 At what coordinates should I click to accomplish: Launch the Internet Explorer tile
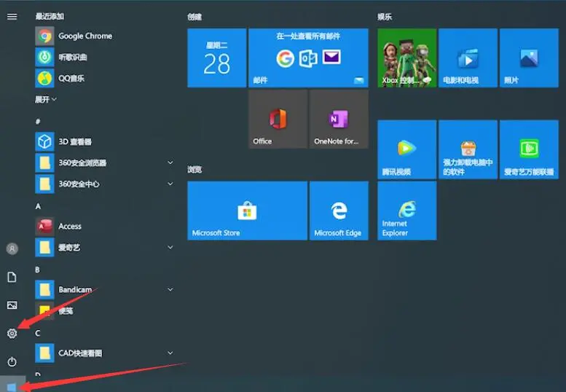406,211
